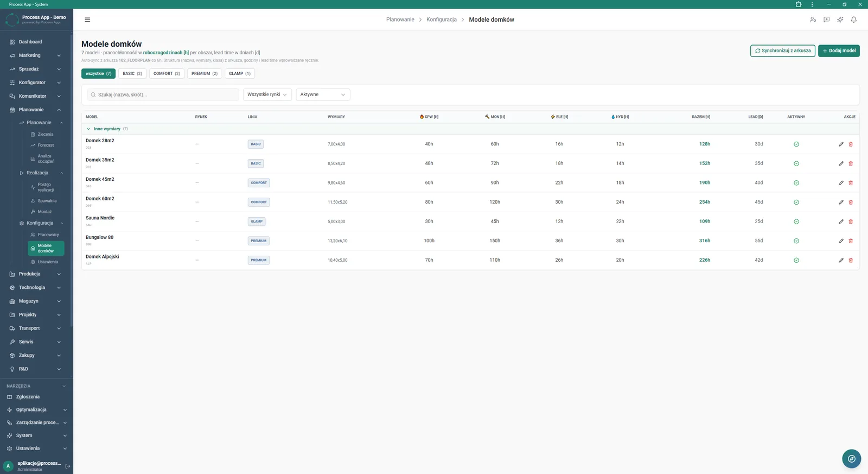Edit the Domek Alpejski row
This screenshot has height=474, width=868.
tap(841, 260)
